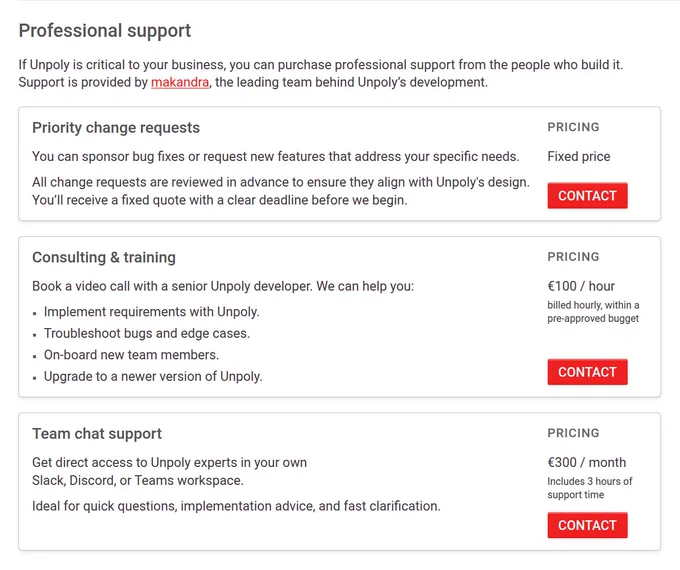Viewport: 680px width, 570px height.
Task: Click the Fixed price text
Action: pyautogui.click(x=579, y=156)
